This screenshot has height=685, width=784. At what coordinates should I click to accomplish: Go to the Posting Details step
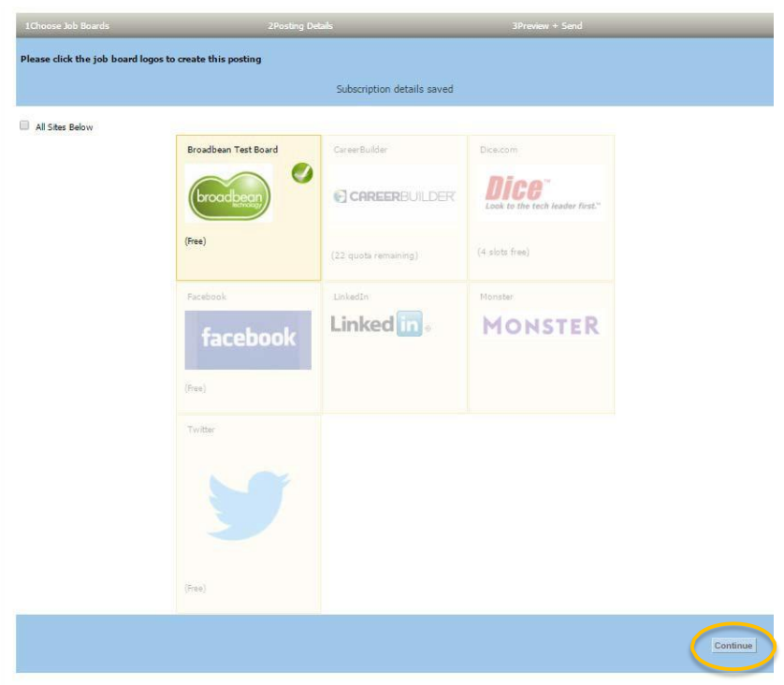click(300, 26)
